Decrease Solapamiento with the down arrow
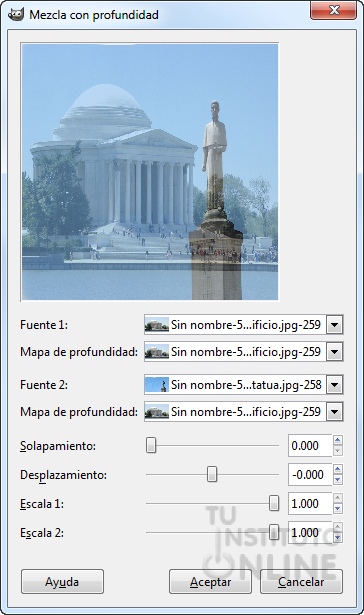This screenshot has width=364, height=615. pos(338,451)
